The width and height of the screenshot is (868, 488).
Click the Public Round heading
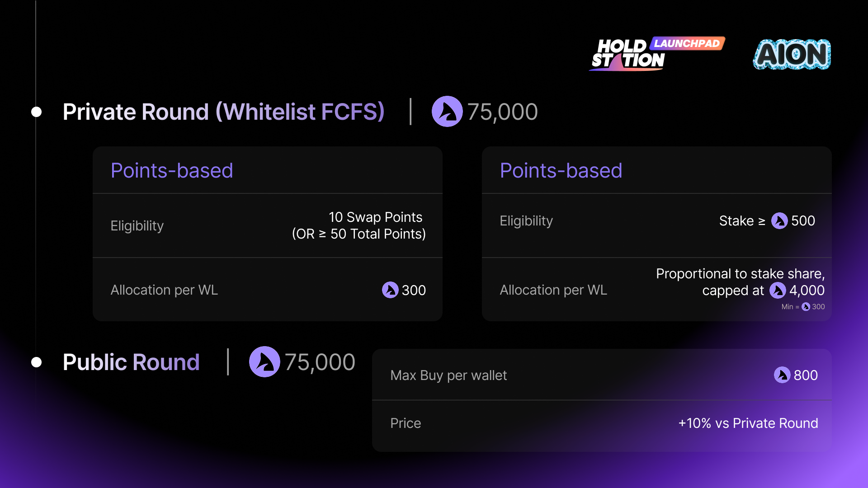click(131, 362)
